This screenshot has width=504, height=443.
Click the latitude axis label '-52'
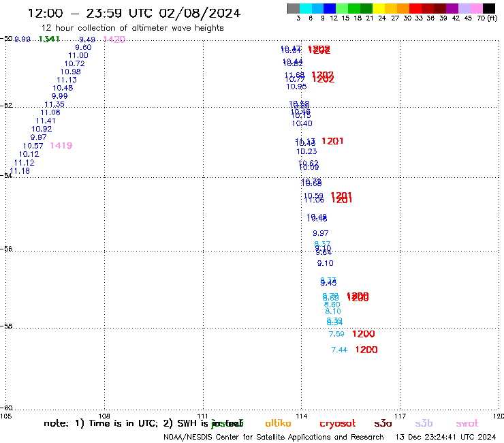(6, 105)
